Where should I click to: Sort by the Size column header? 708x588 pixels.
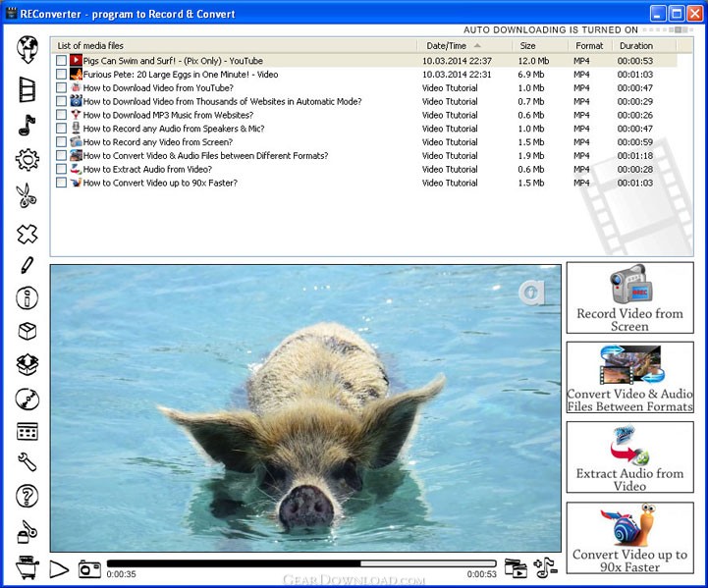tap(540, 45)
